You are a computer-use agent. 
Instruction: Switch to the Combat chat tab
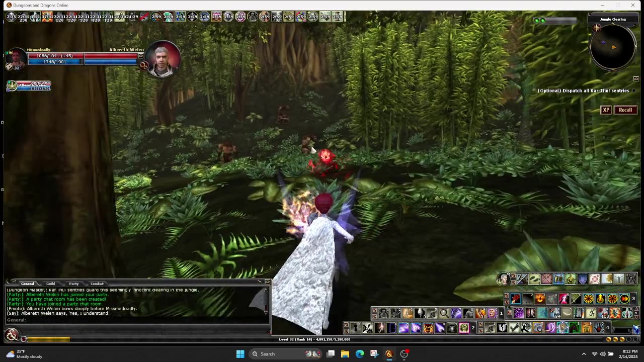point(97,284)
